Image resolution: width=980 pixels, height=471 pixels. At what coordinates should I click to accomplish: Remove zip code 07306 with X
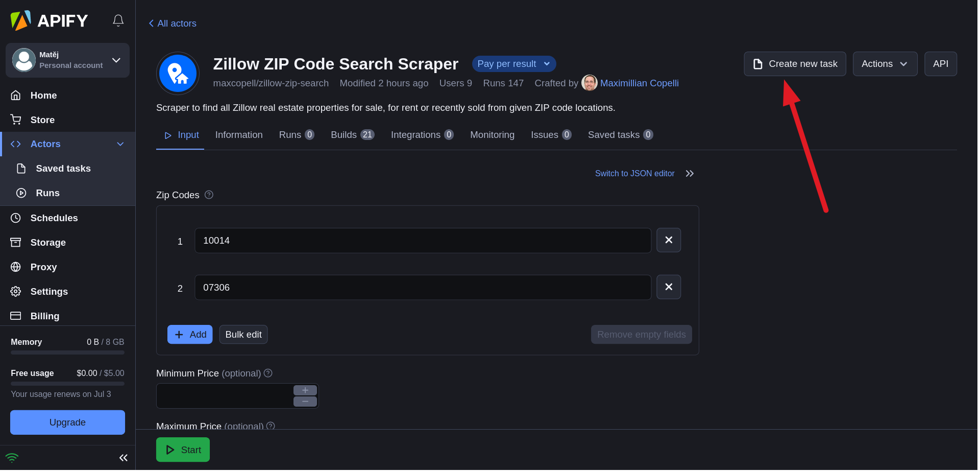point(669,288)
